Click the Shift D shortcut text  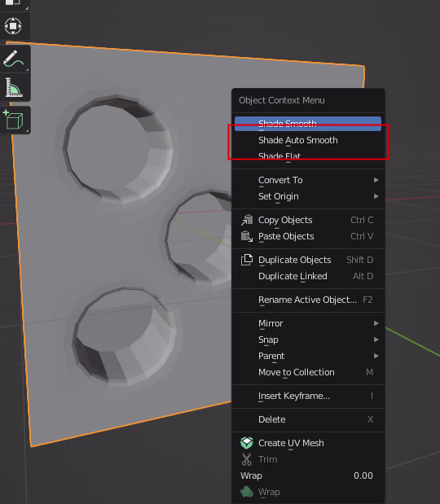point(360,260)
